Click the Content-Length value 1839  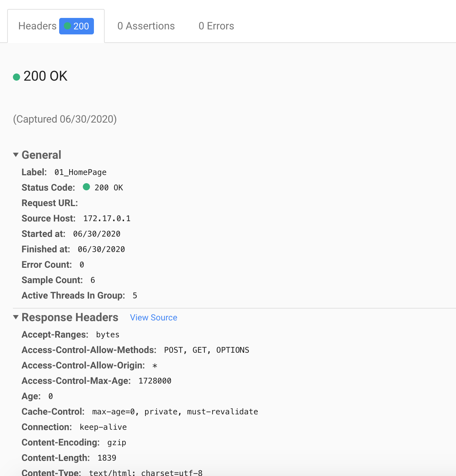[x=107, y=458]
